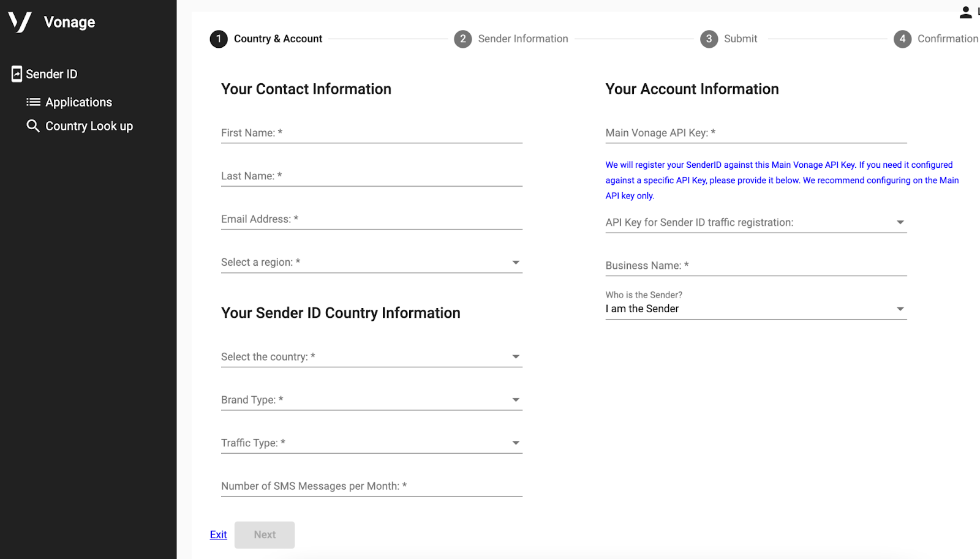
Task: Open Applications in the sidebar
Action: [78, 102]
